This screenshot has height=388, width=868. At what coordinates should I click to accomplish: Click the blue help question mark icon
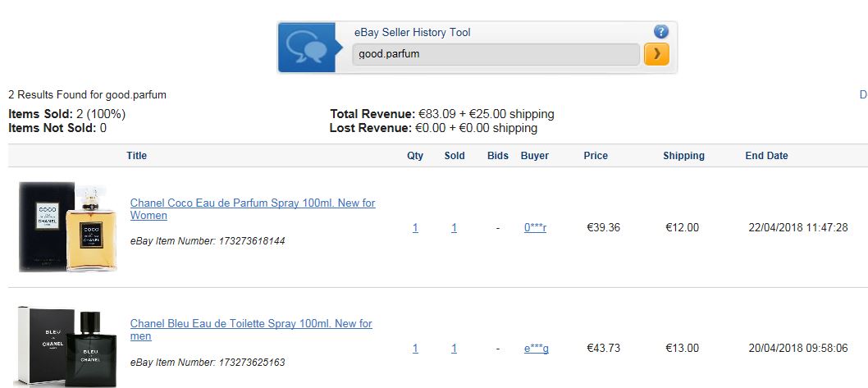click(661, 31)
